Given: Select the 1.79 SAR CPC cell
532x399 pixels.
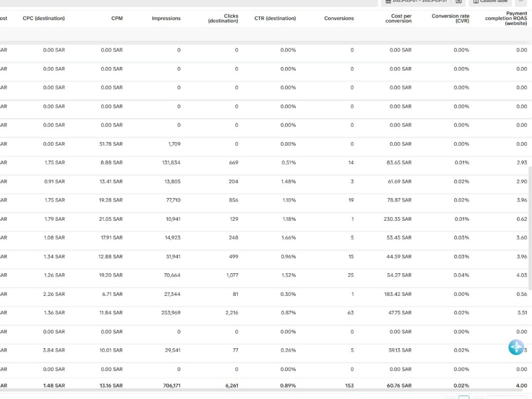Looking at the screenshot, I should [55, 219].
